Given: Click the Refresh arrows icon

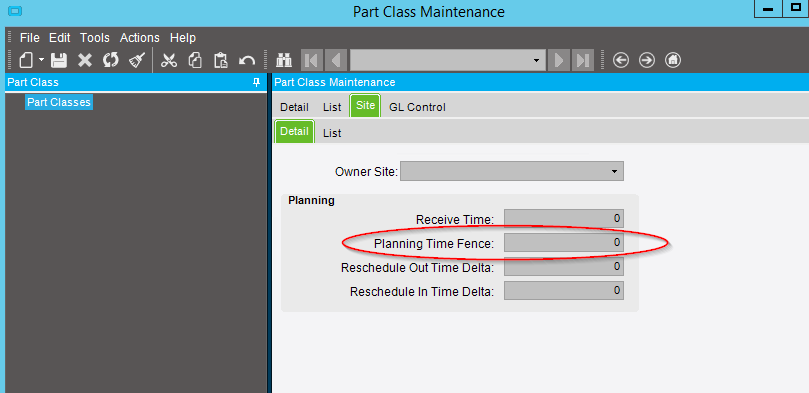Looking at the screenshot, I should click(110, 60).
